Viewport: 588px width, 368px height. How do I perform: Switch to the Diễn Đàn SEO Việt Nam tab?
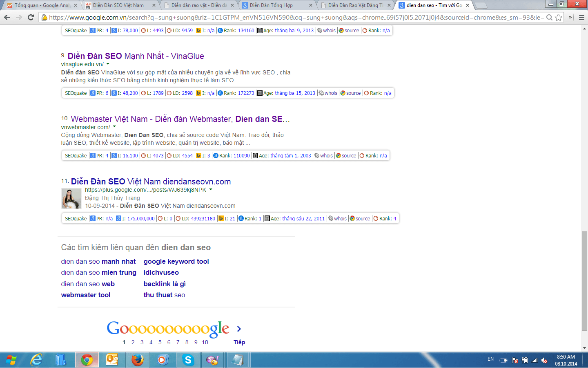[120, 5]
